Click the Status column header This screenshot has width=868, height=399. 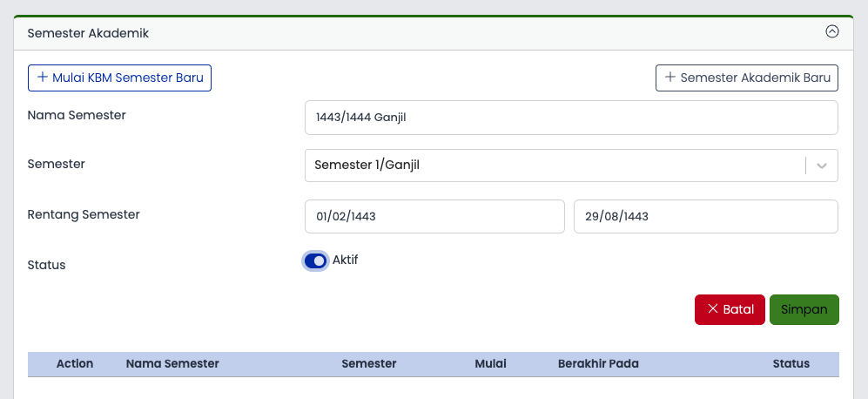tap(791, 363)
